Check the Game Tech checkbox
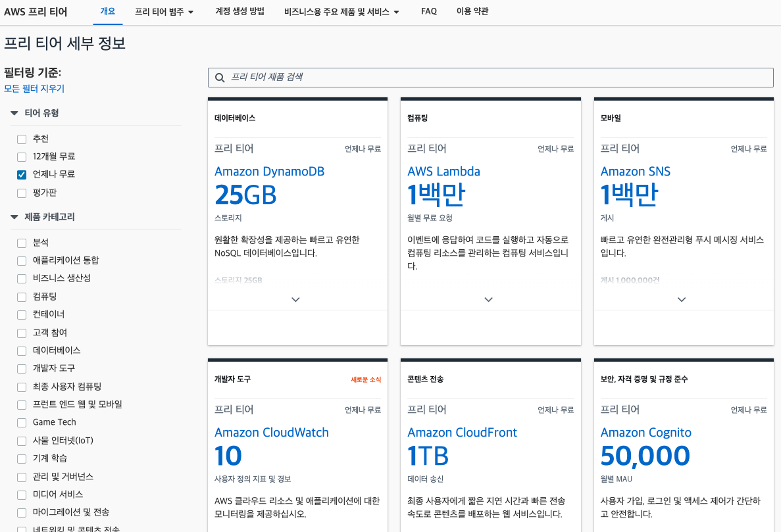Image resolution: width=781 pixels, height=532 pixels. (22, 423)
